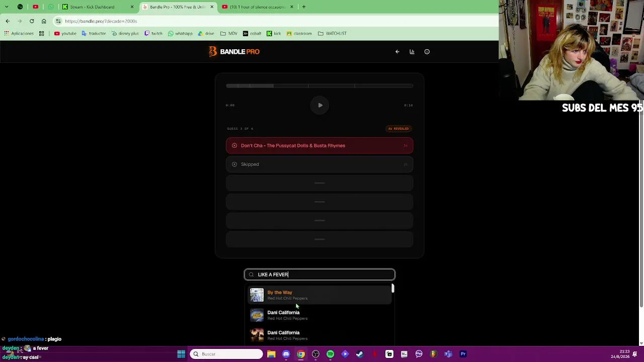
Task: Play the song clip
Action: coord(320,105)
